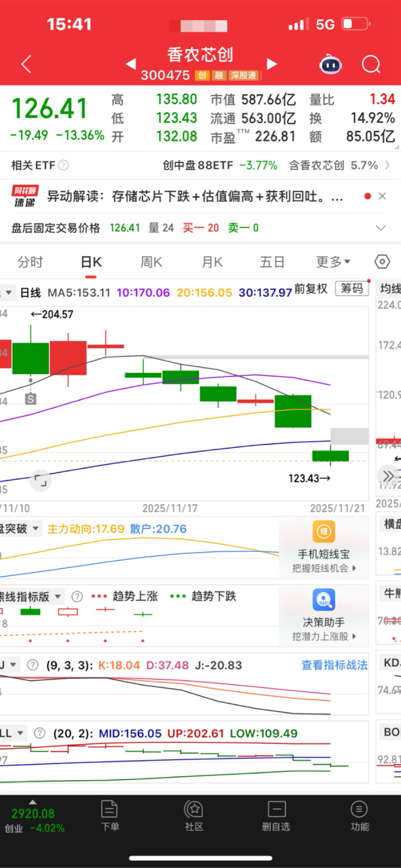
Task: Switch to the 分时 tab
Action: [30, 261]
